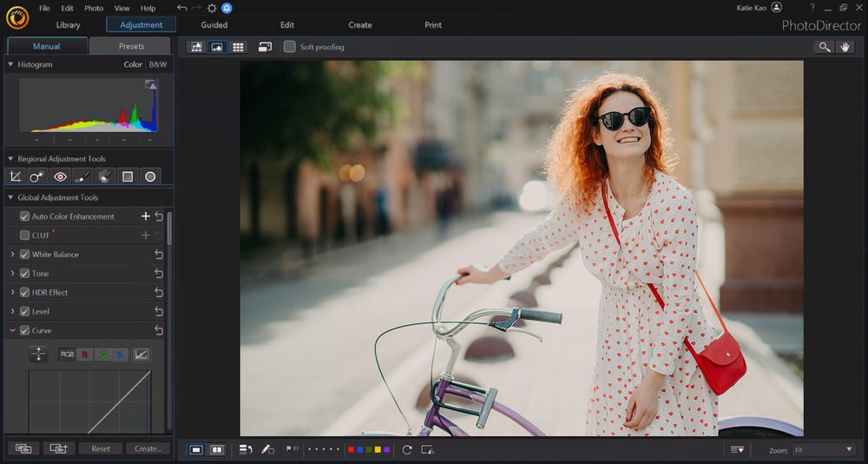This screenshot has height=464, width=868.
Task: Uncheck Auto Color Enhancement
Action: click(x=24, y=216)
